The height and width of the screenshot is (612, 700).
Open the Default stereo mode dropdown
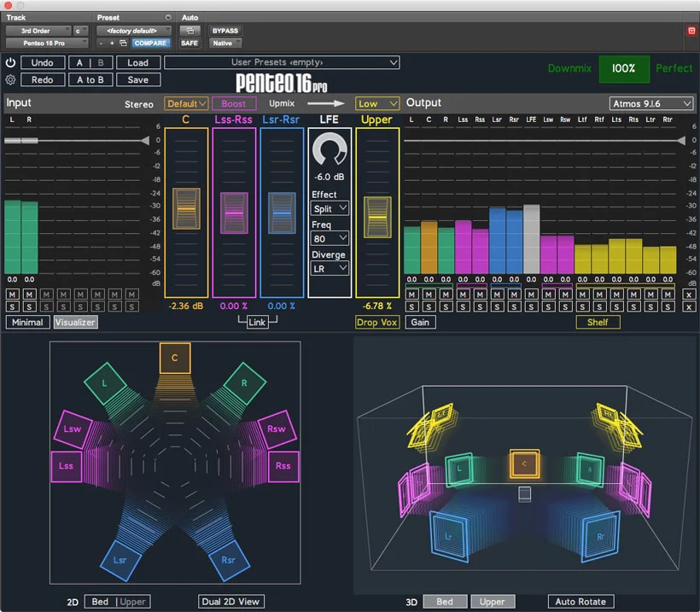click(186, 103)
